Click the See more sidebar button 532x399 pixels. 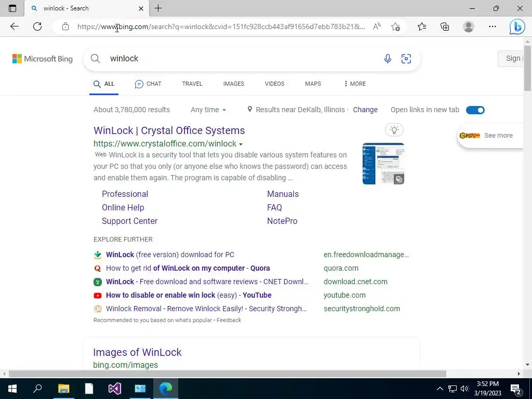tap(490, 136)
